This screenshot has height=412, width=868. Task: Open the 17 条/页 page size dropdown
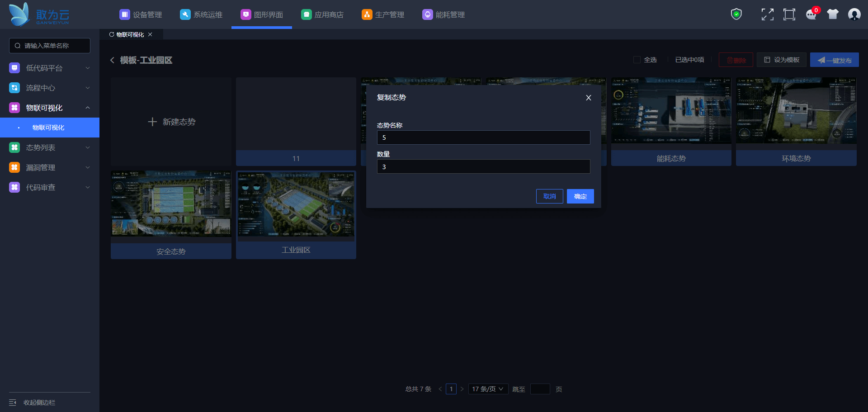coord(488,389)
